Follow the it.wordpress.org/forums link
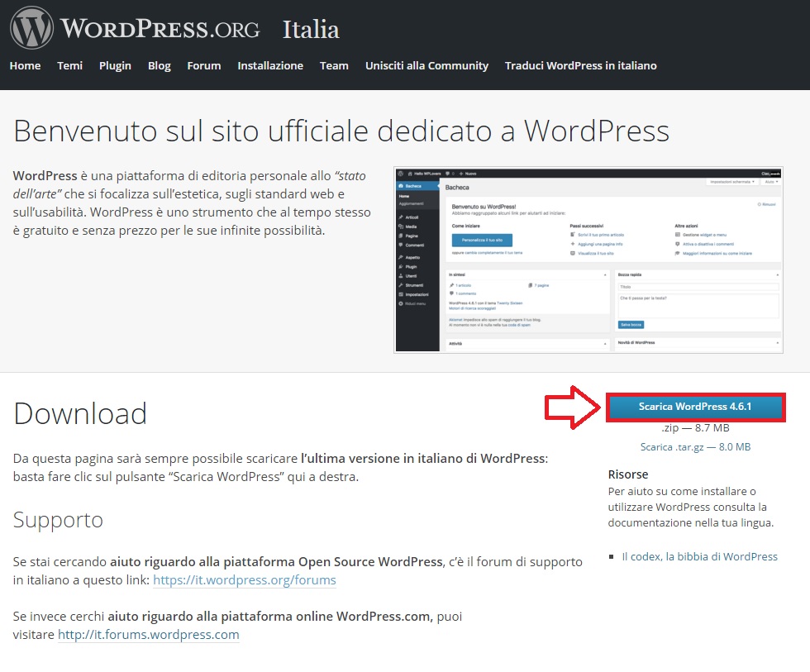This screenshot has width=810, height=672. [245, 580]
